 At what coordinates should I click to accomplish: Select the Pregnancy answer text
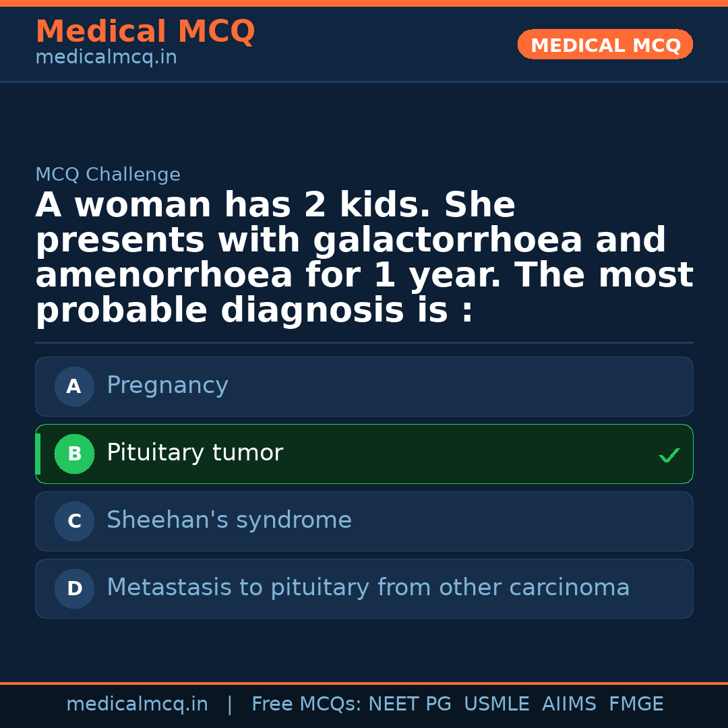(167, 386)
